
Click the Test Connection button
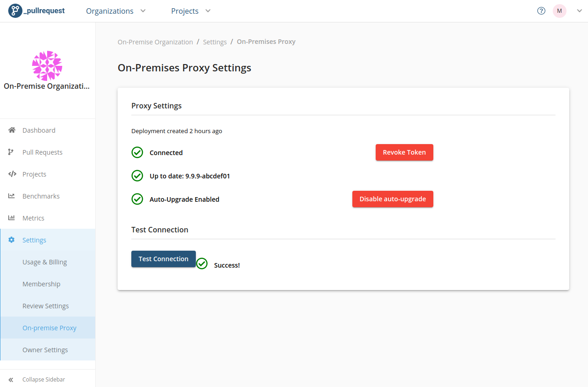(163, 259)
